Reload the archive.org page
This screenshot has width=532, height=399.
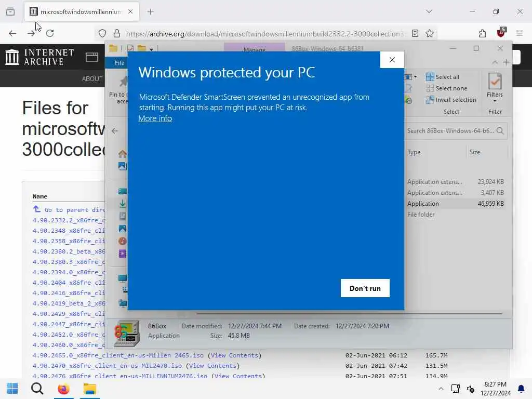pyautogui.click(x=50, y=33)
